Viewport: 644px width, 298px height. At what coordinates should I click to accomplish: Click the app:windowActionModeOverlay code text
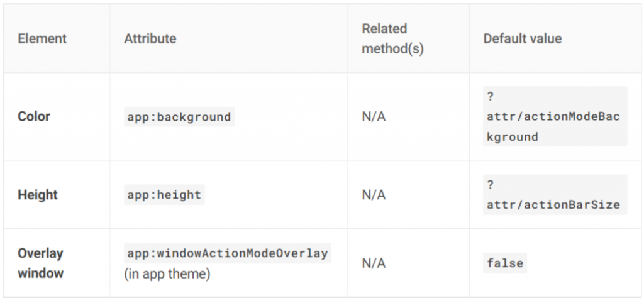click(x=228, y=253)
